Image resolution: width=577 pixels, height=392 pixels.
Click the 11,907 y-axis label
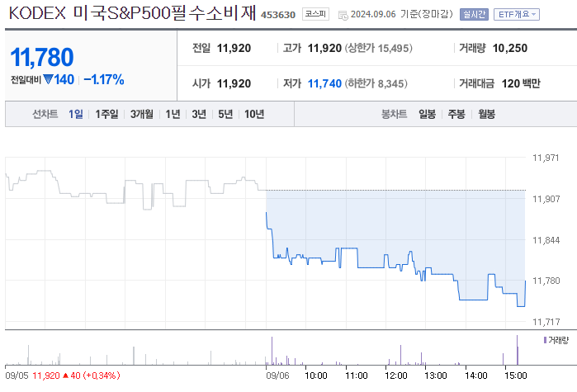[546, 199]
